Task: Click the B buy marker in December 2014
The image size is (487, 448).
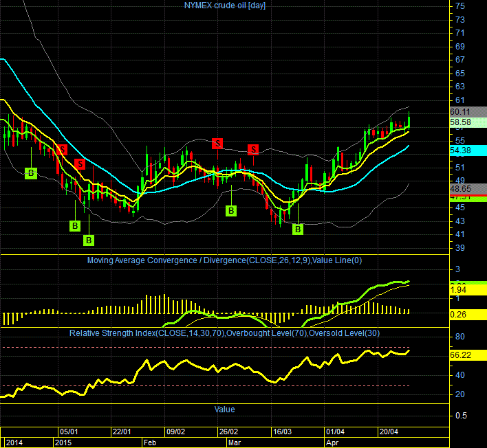Action: click(31, 173)
